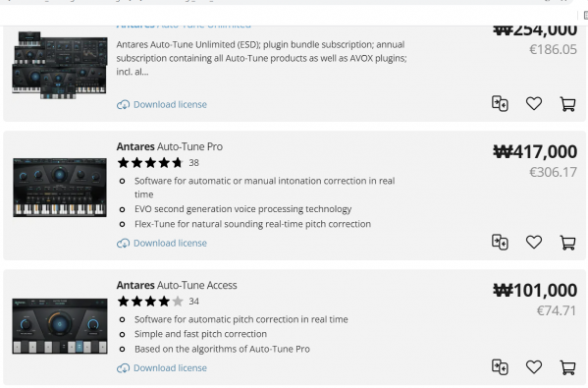588x388 pixels.
Task: Add Auto-Tune Pro to the shopping cart
Action: tap(567, 243)
